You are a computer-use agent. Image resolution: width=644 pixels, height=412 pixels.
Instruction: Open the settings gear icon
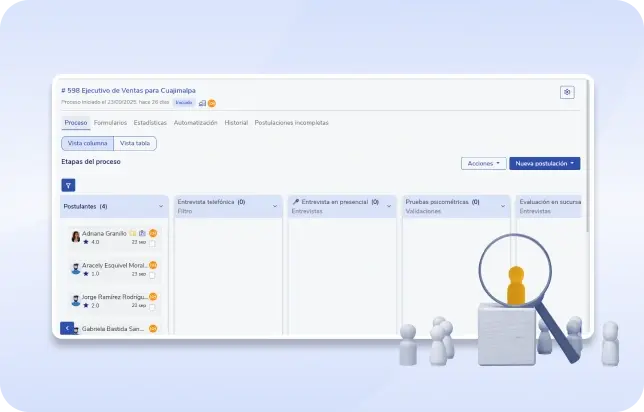coord(567,92)
